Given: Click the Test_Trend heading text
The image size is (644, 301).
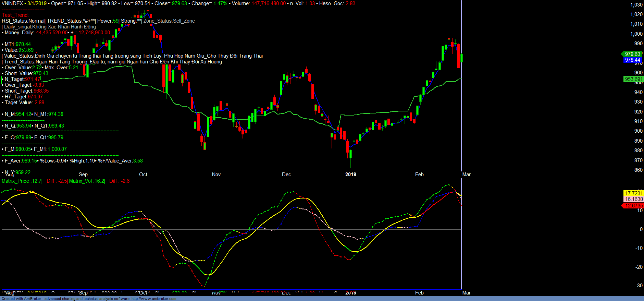Looking at the screenshot, I should [15, 15].
